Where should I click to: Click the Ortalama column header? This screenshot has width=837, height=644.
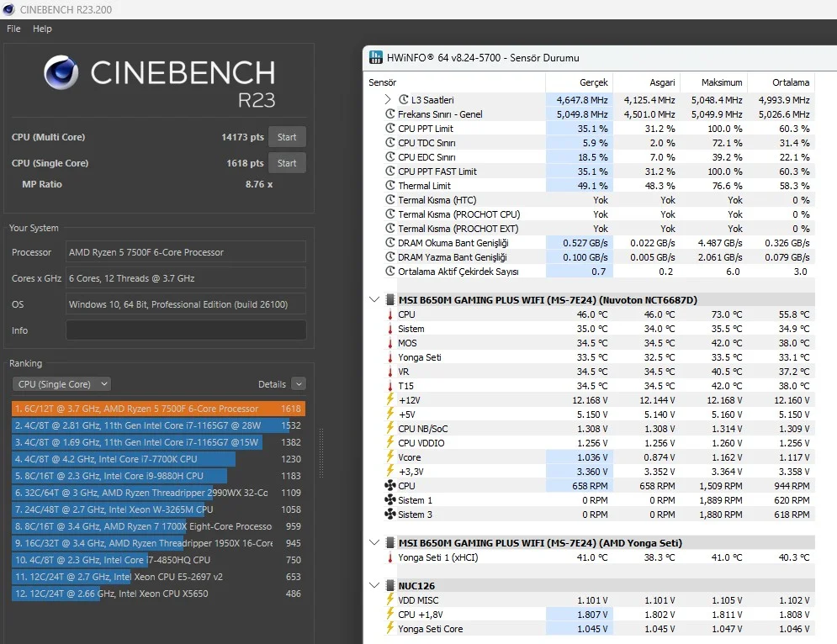(x=791, y=82)
